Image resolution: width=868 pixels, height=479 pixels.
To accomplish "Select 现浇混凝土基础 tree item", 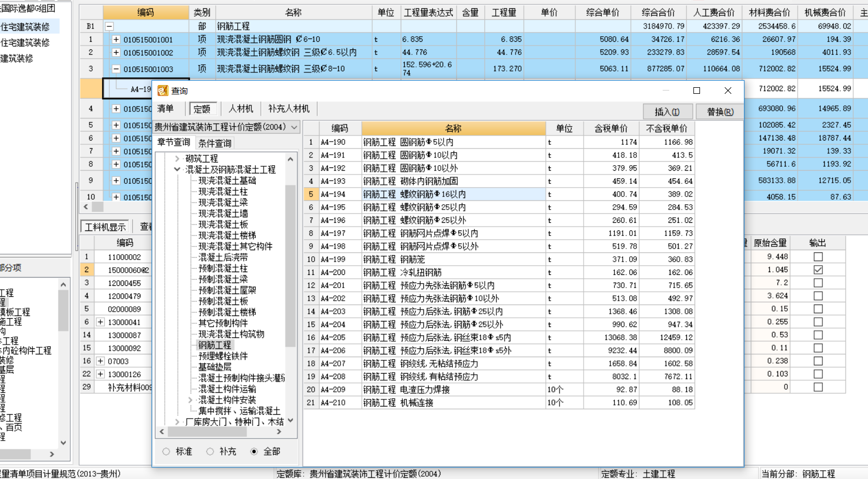I will [x=227, y=181].
